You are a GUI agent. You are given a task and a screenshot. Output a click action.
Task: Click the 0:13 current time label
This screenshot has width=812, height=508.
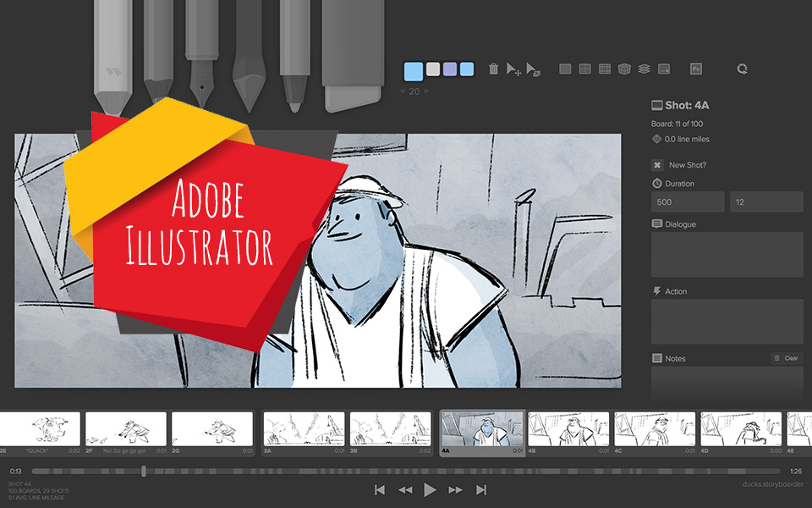click(x=15, y=472)
